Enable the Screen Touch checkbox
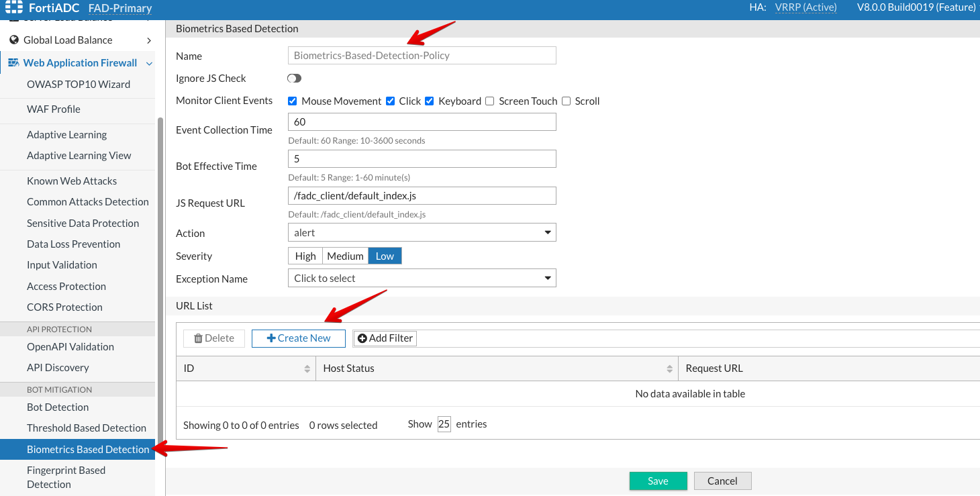The width and height of the screenshot is (980, 496). tap(490, 101)
